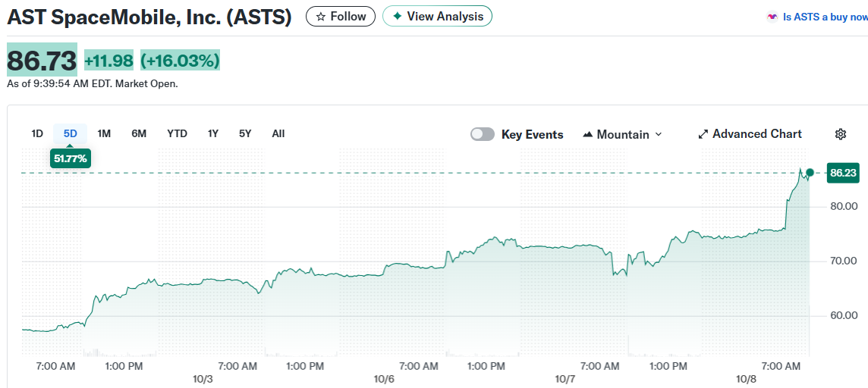Image resolution: width=868 pixels, height=388 pixels.
Task: Click the Advanced Chart expand arrows icon
Action: (x=703, y=134)
